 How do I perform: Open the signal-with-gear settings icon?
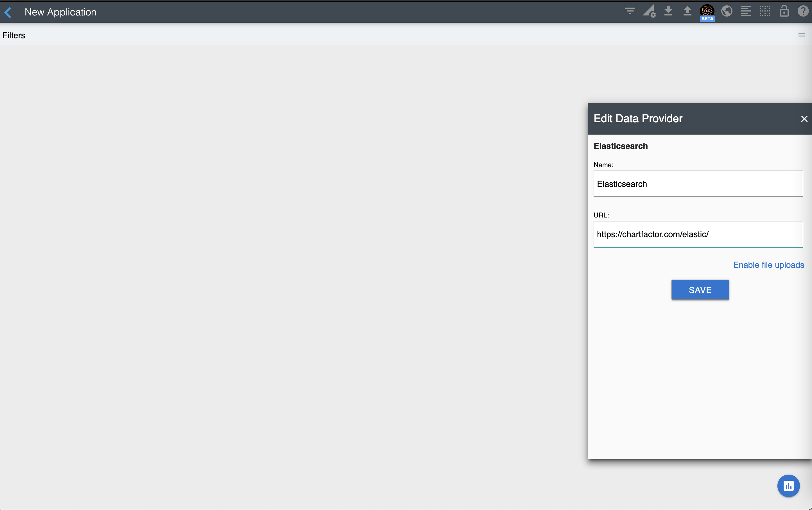(x=649, y=11)
